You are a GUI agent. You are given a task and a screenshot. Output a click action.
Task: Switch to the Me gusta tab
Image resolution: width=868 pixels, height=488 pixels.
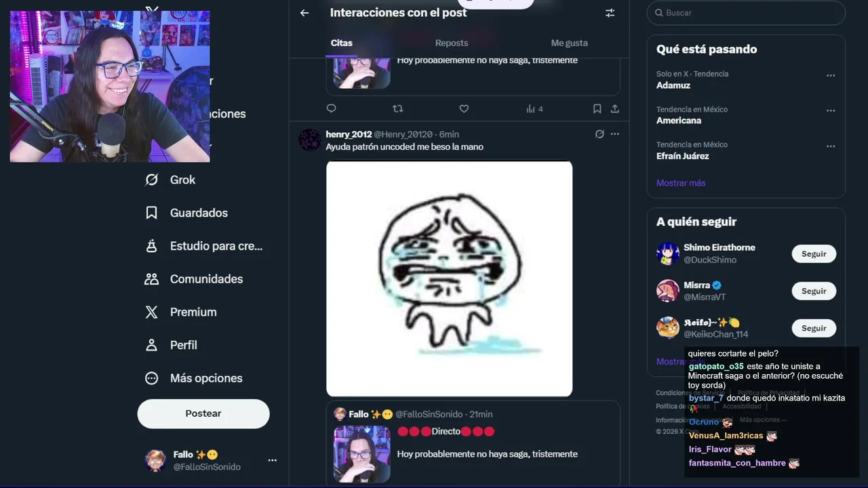tap(569, 43)
